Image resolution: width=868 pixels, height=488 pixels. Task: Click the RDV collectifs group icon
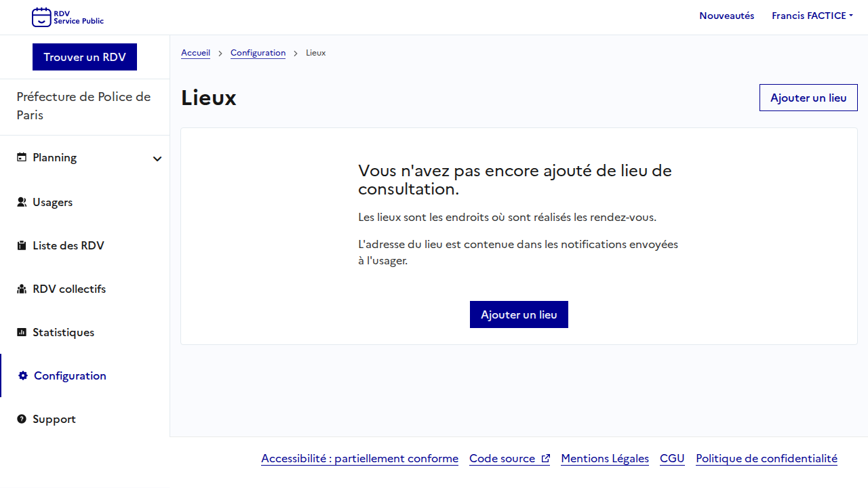(x=22, y=289)
